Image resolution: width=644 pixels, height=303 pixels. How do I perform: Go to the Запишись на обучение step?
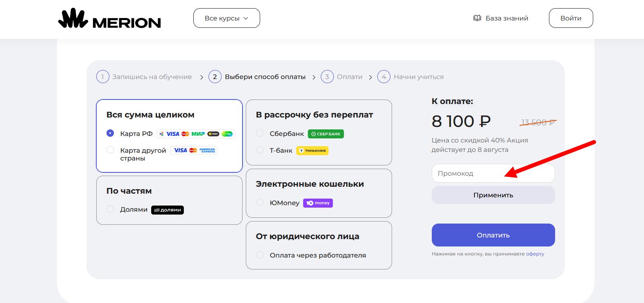click(x=152, y=77)
